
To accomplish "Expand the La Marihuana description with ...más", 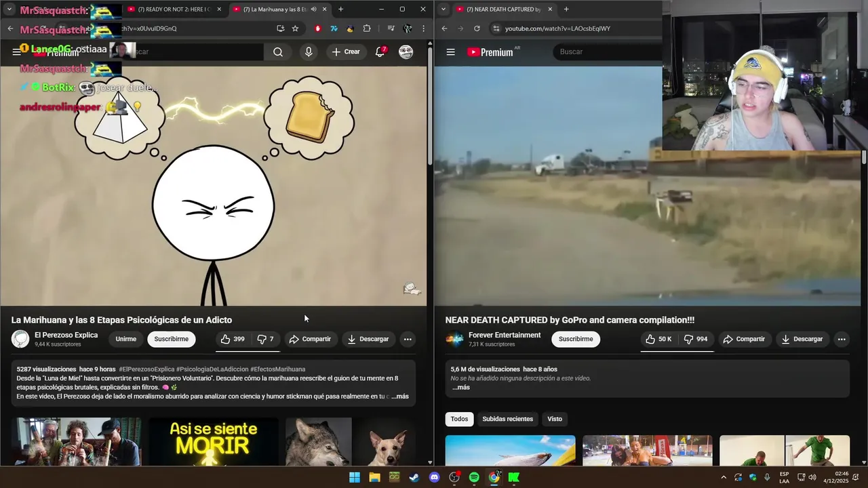I will pyautogui.click(x=400, y=396).
